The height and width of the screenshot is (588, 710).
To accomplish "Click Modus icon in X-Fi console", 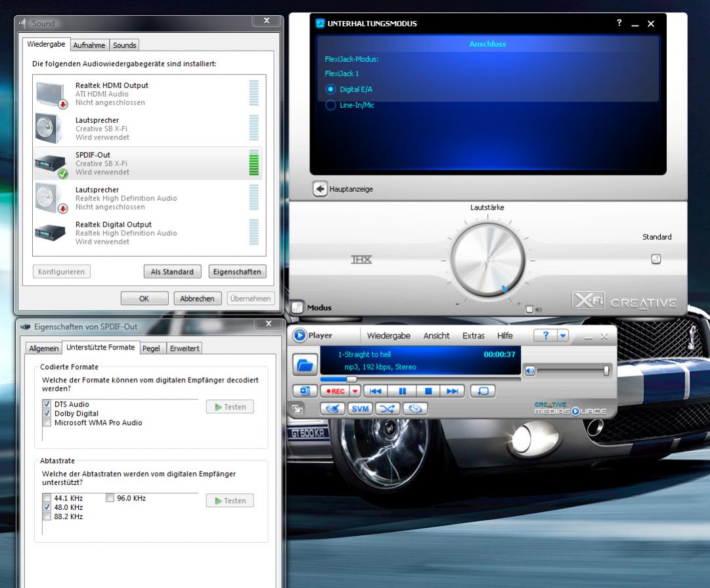I will point(298,307).
